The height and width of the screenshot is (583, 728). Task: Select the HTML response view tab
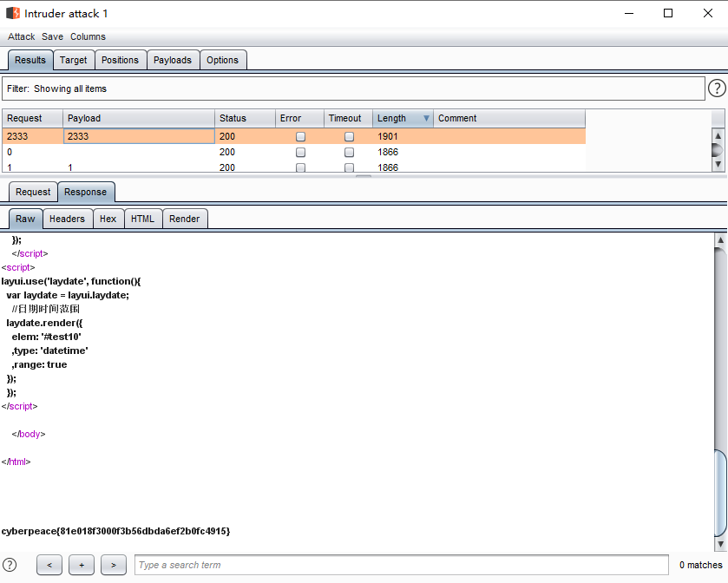pyautogui.click(x=142, y=219)
